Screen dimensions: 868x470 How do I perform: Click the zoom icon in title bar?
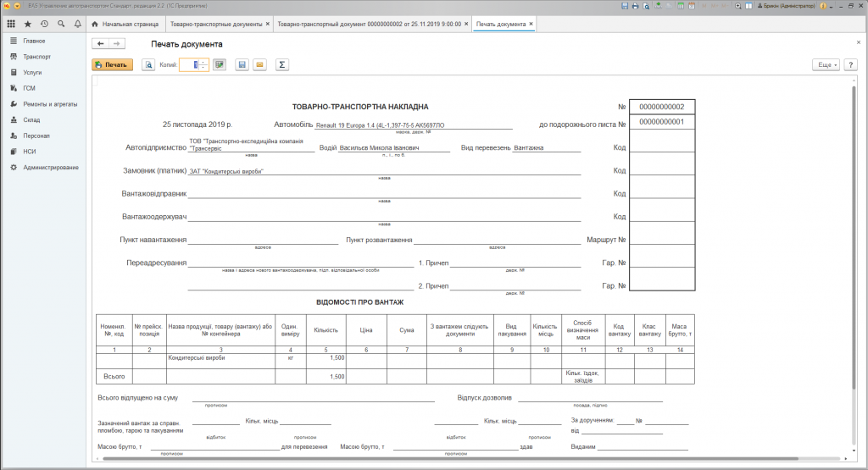pyautogui.click(x=738, y=6)
